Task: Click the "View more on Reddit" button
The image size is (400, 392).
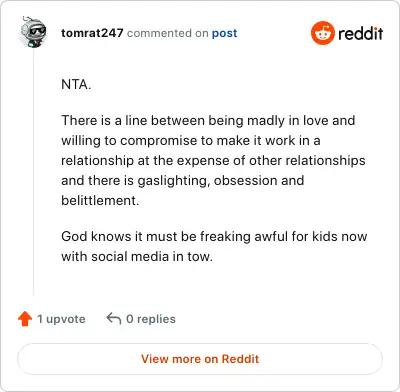Action: point(200,359)
